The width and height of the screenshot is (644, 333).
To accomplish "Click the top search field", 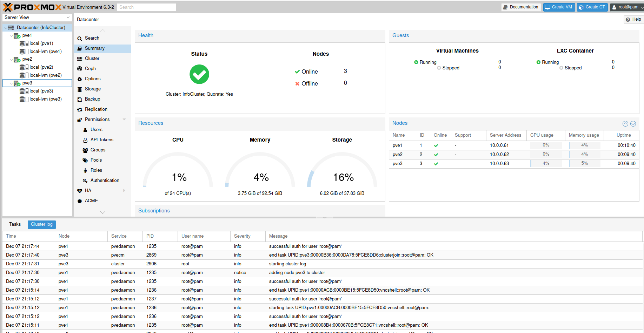I will [x=147, y=7].
